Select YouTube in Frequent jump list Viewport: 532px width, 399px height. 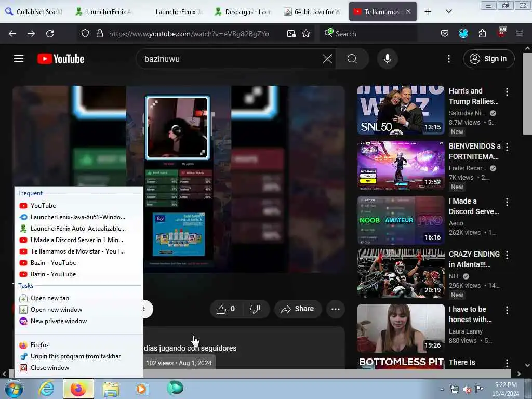(79, 206)
